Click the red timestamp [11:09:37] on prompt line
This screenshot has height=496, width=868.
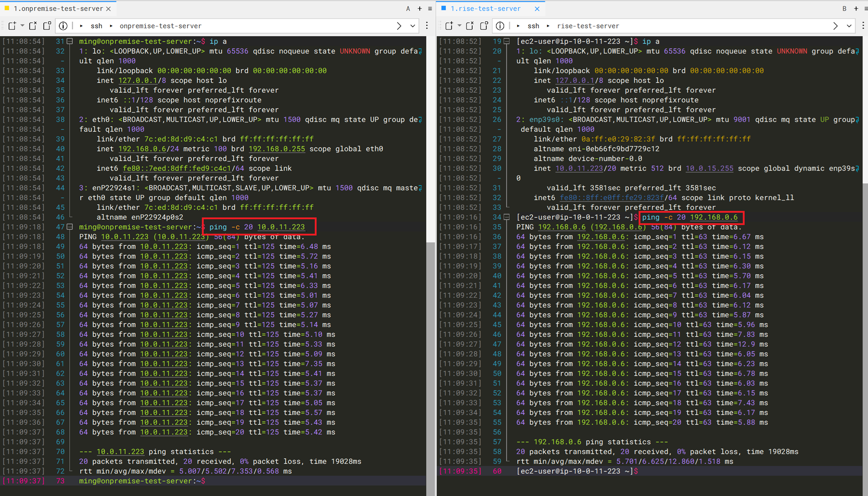(x=24, y=481)
